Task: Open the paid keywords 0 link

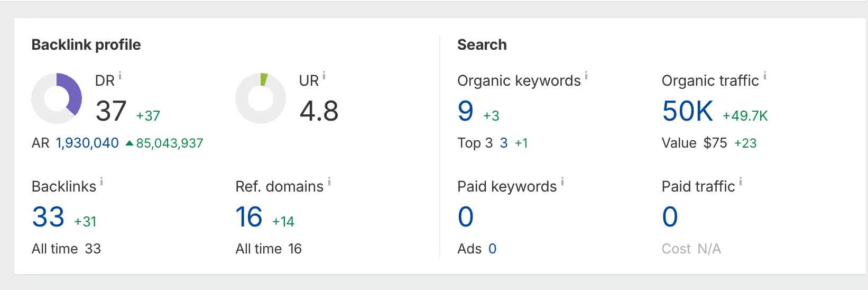Action: (x=466, y=217)
